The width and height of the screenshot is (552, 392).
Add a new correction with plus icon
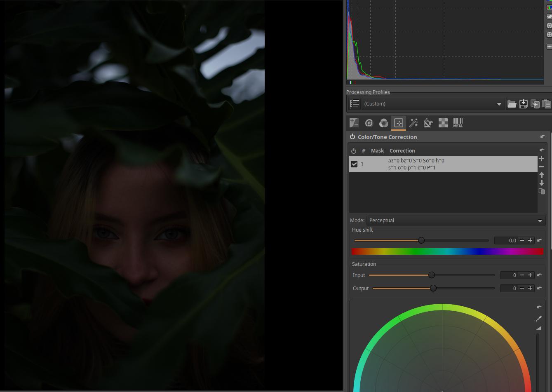(x=542, y=159)
